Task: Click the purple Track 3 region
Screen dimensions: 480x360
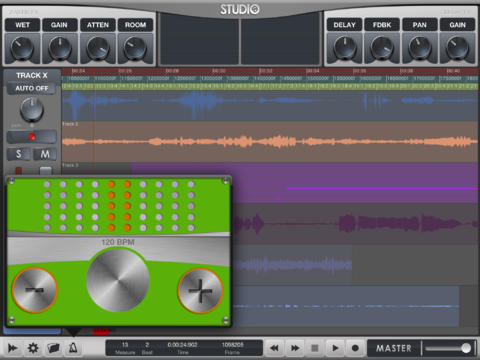Action: [x=304, y=183]
